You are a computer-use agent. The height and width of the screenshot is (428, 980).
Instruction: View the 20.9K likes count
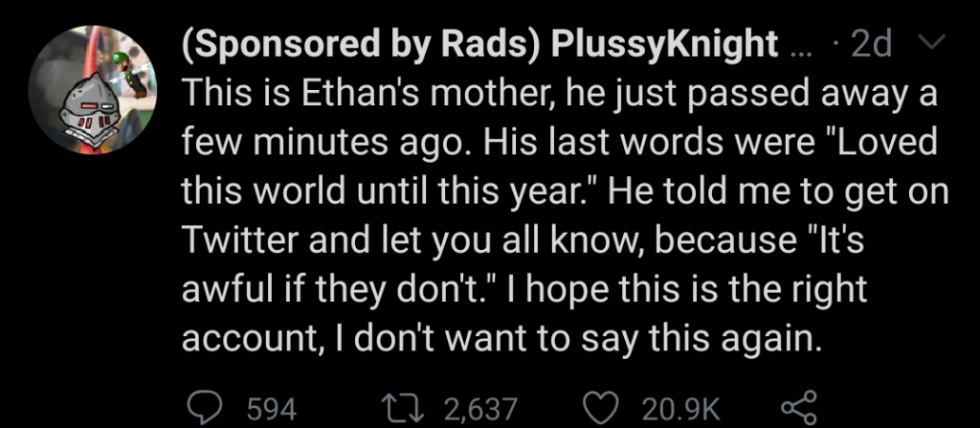(x=681, y=410)
